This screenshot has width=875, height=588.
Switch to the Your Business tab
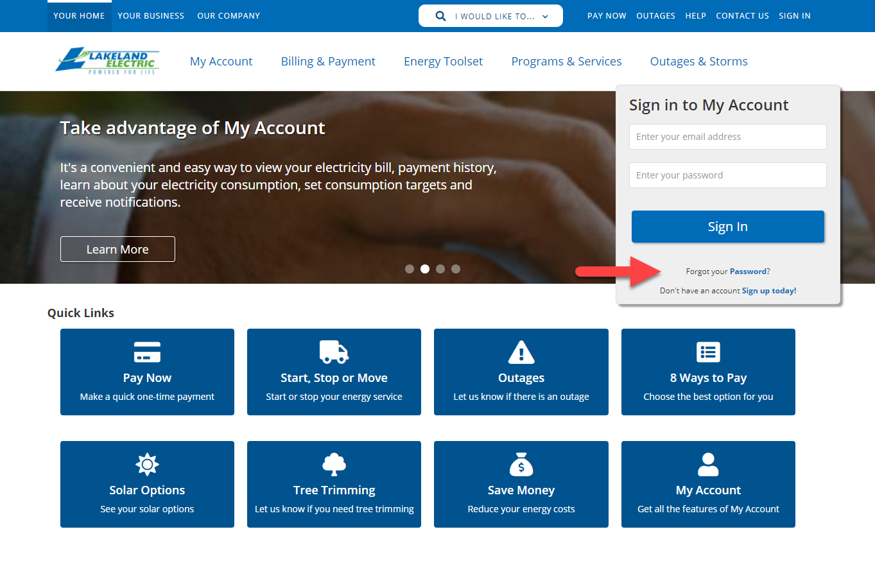click(x=151, y=16)
